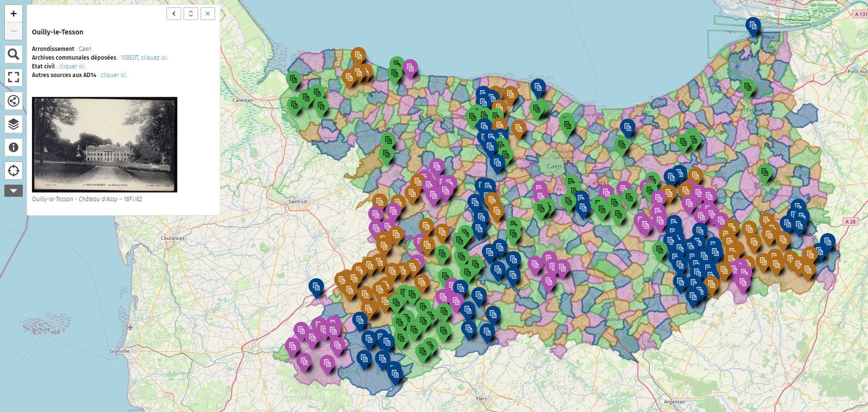Screen dimensions: 868x412
Task: Open the '108EDT, cliquez ici.' link
Action: [x=144, y=58]
